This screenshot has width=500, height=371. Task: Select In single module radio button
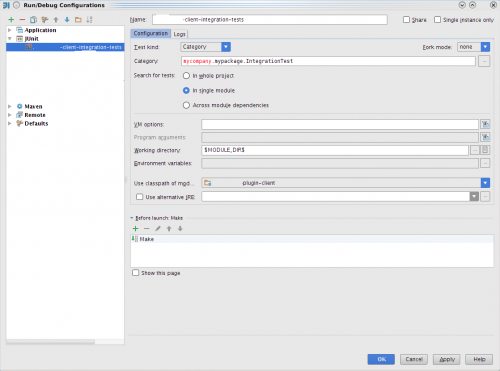(186, 90)
